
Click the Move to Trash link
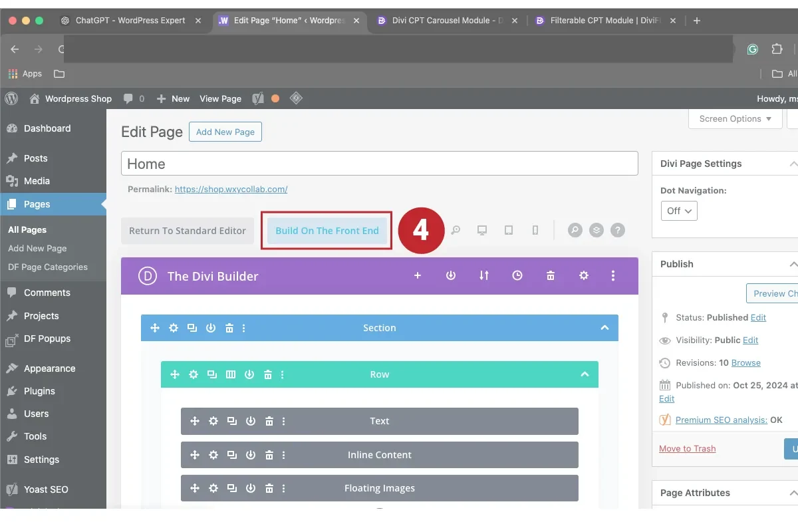click(x=687, y=448)
